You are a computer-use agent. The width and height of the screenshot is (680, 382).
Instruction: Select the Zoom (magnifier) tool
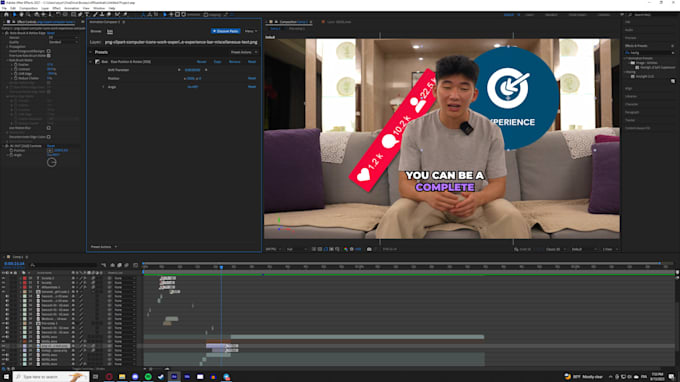28,14
